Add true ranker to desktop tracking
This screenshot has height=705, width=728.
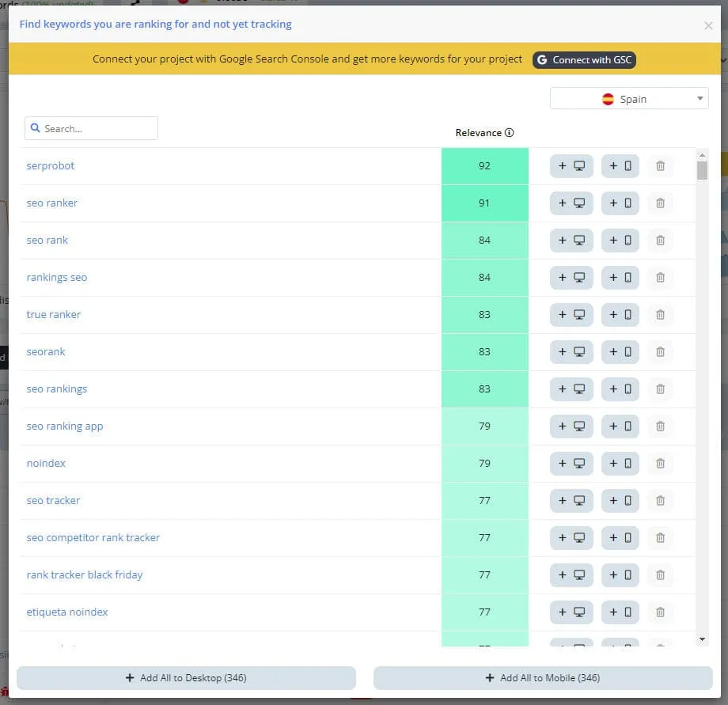click(571, 315)
